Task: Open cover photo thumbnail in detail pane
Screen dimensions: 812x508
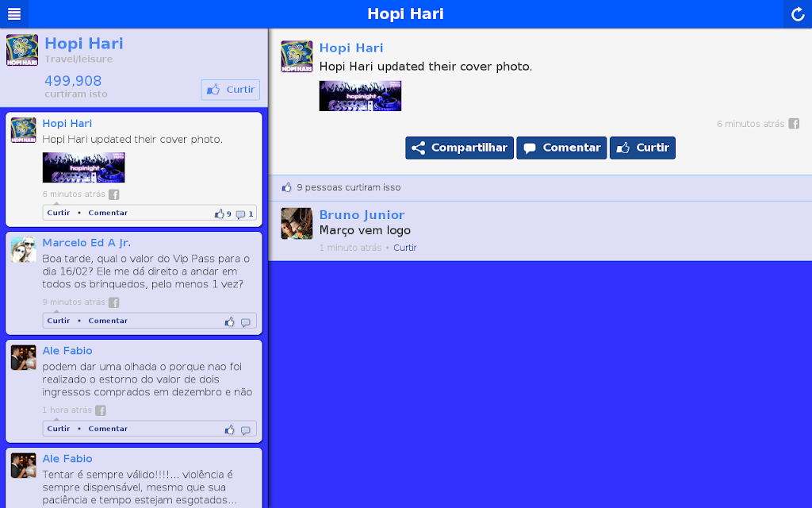Action: pos(360,96)
